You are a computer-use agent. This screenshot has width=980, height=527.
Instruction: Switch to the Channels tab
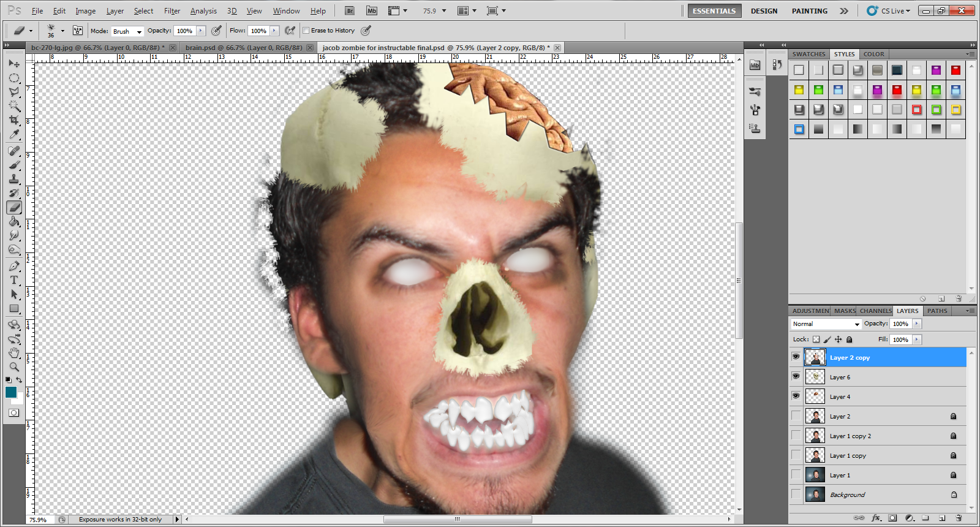point(875,311)
